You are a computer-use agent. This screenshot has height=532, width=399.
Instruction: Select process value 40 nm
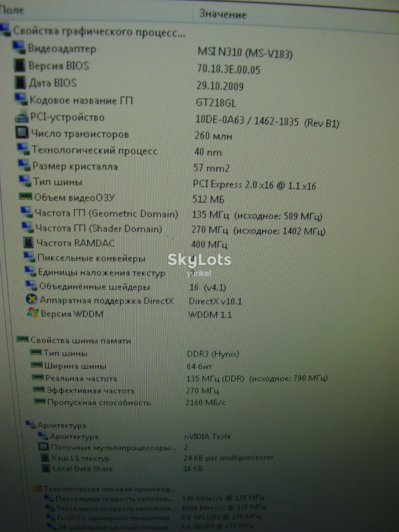pyautogui.click(x=208, y=152)
